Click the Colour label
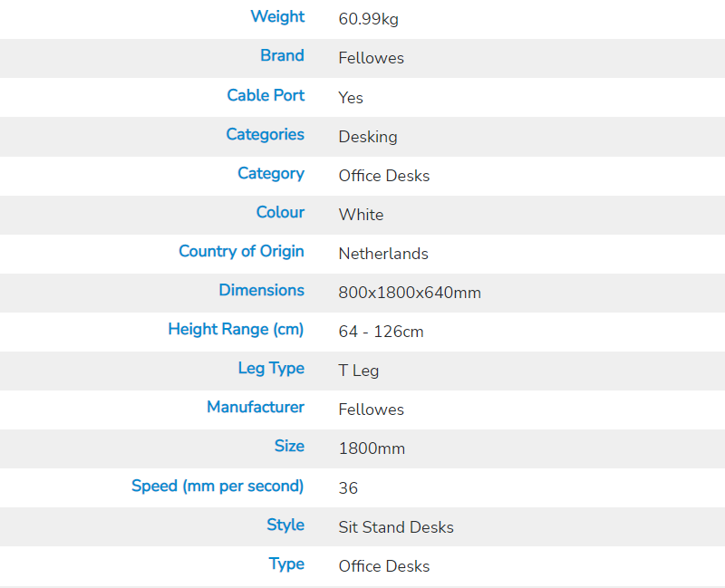725x588 pixels. tap(280, 212)
